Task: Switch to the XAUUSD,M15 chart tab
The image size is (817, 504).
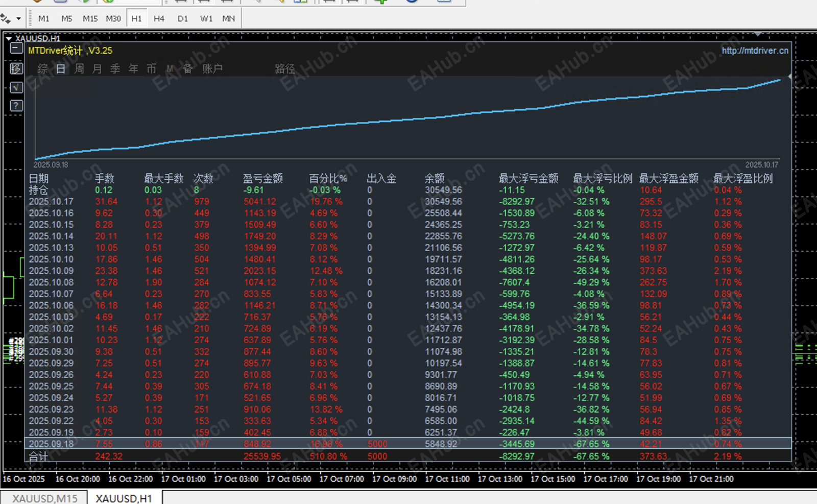Action: click(x=45, y=498)
